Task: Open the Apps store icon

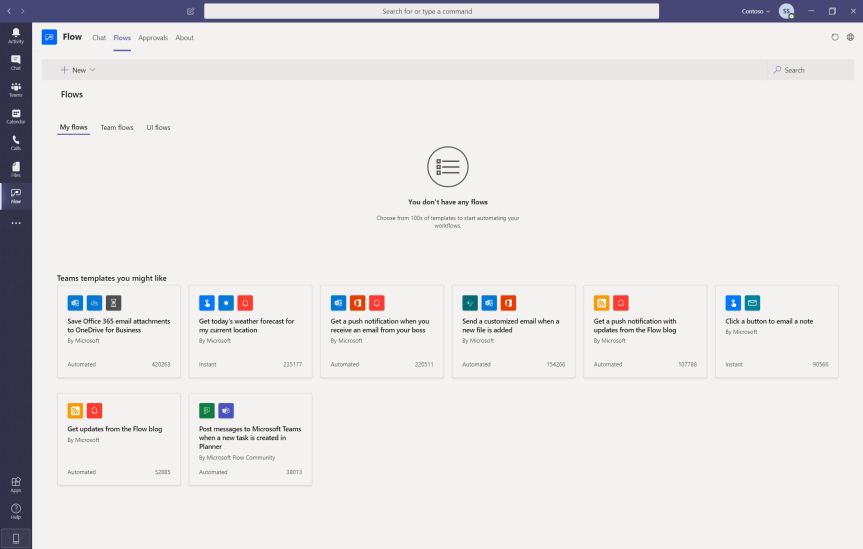Action: 15,484
